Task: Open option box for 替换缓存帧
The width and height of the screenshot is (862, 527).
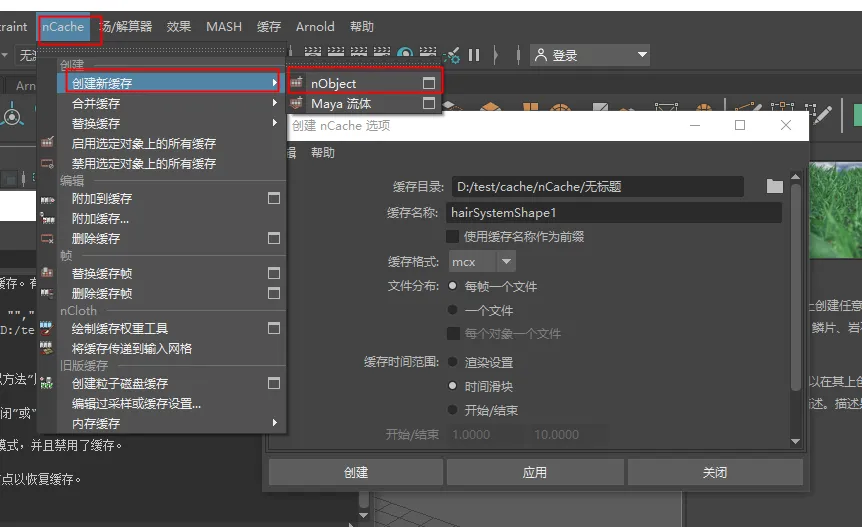Action: tap(274, 274)
